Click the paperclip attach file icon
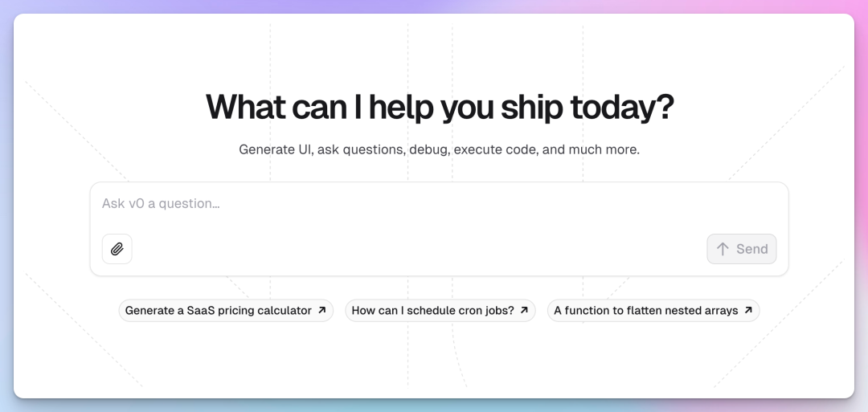This screenshot has height=412, width=868. pyautogui.click(x=117, y=249)
